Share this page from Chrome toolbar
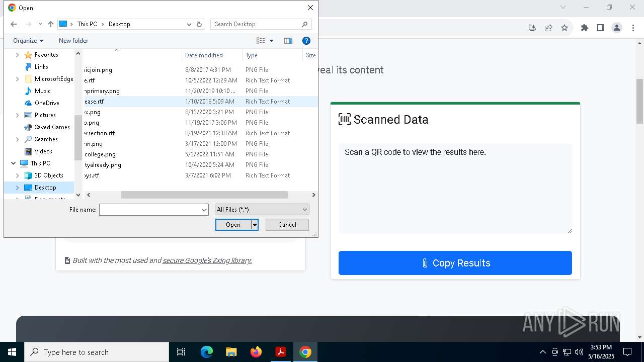The width and height of the screenshot is (644, 362). coord(548,28)
